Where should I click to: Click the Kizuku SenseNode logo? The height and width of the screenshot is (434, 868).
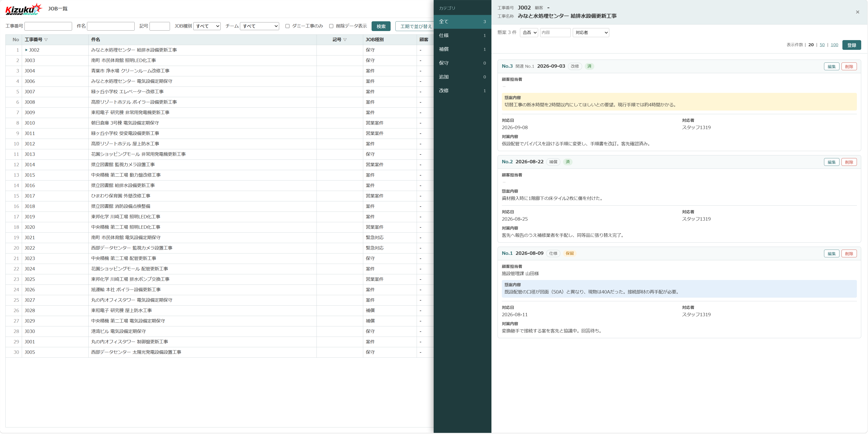[24, 9]
